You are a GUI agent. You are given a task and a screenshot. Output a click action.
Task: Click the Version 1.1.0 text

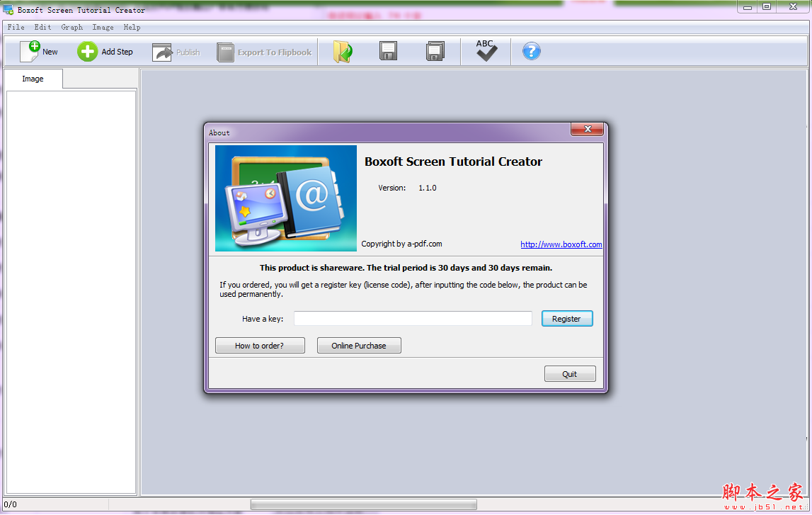[x=407, y=188]
